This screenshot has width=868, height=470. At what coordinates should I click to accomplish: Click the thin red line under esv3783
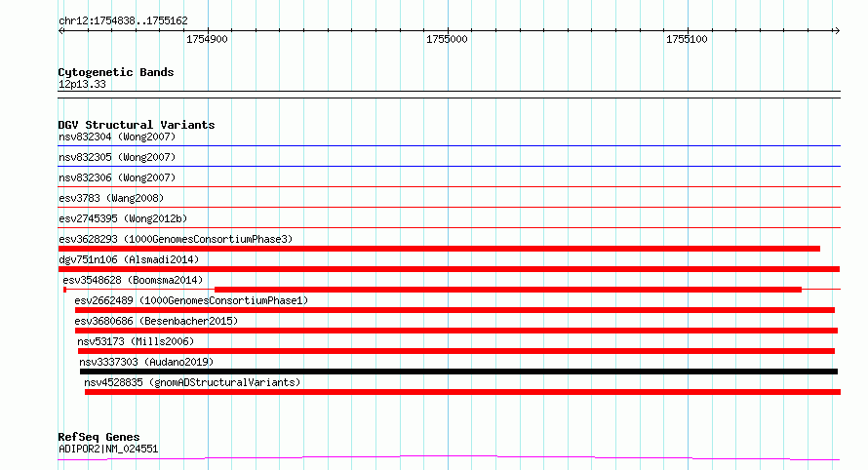click(x=449, y=207)
